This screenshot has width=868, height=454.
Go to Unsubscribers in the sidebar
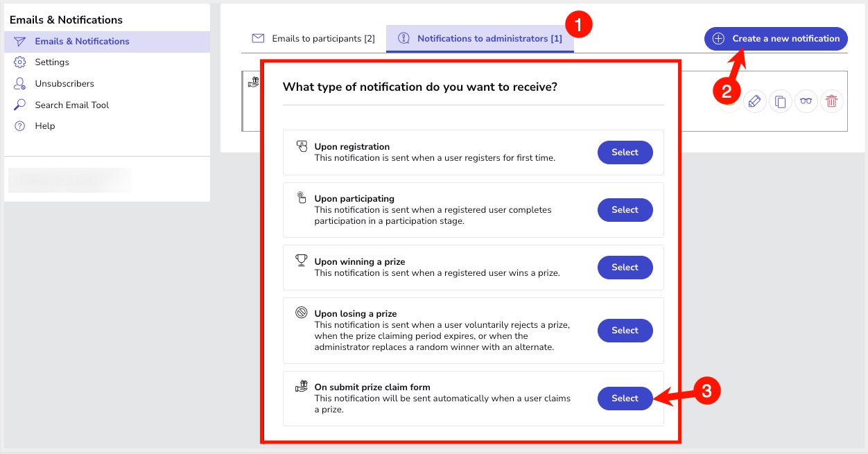[64, 84]
